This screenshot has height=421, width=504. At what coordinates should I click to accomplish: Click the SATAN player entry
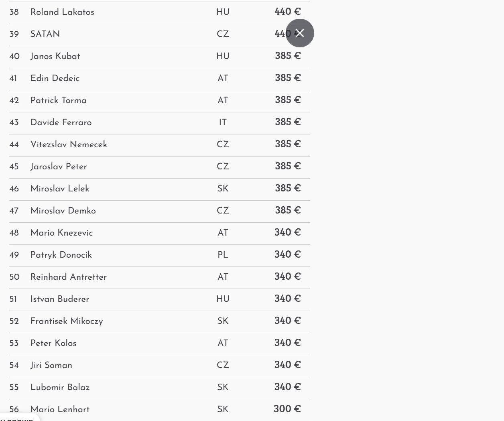point(45,34)
